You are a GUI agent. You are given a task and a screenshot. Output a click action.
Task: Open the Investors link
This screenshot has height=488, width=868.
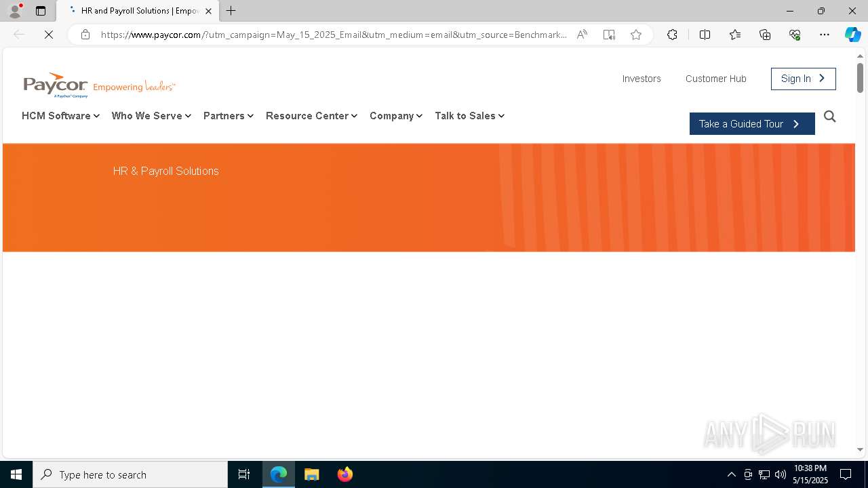point(642,79)
